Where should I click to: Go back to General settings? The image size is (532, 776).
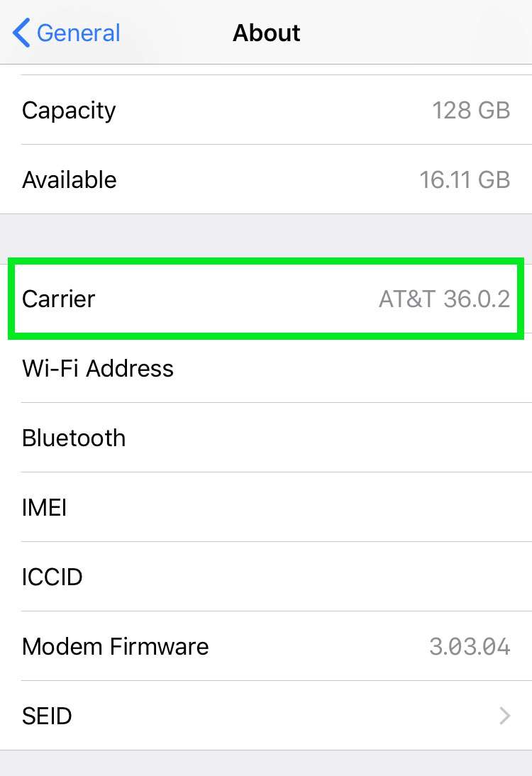tap(66, 33)
